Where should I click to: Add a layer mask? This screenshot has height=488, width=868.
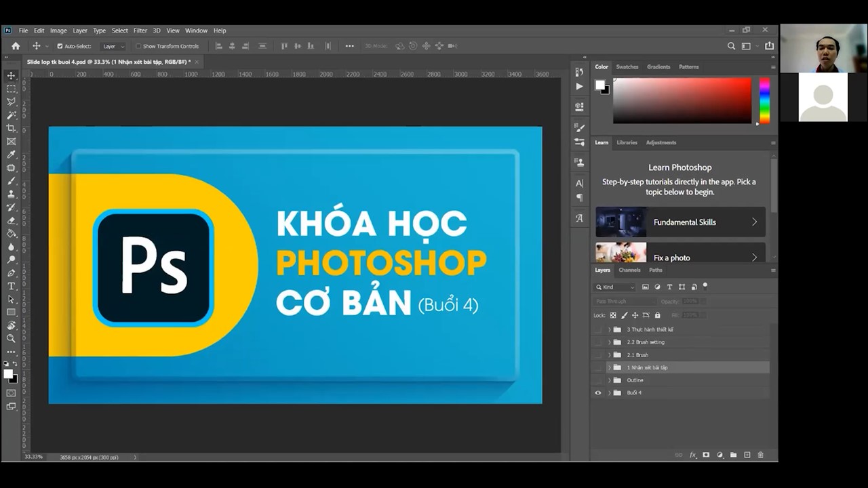click(706, 455)
